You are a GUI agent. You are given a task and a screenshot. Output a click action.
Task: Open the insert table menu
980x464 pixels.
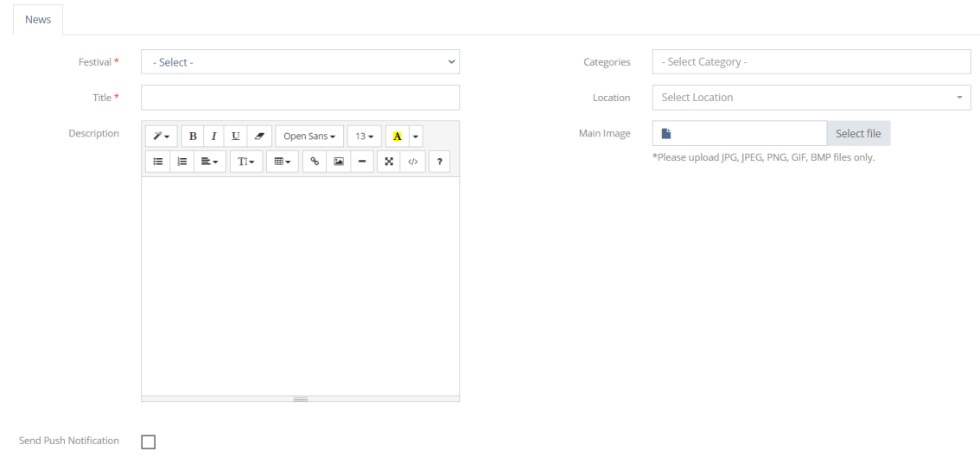click(x=283, y=161)
